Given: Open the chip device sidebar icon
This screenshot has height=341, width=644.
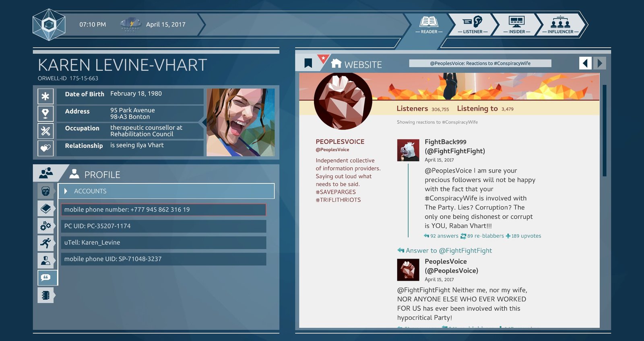Looking at the screenshot, I should [x=45, y=295].
